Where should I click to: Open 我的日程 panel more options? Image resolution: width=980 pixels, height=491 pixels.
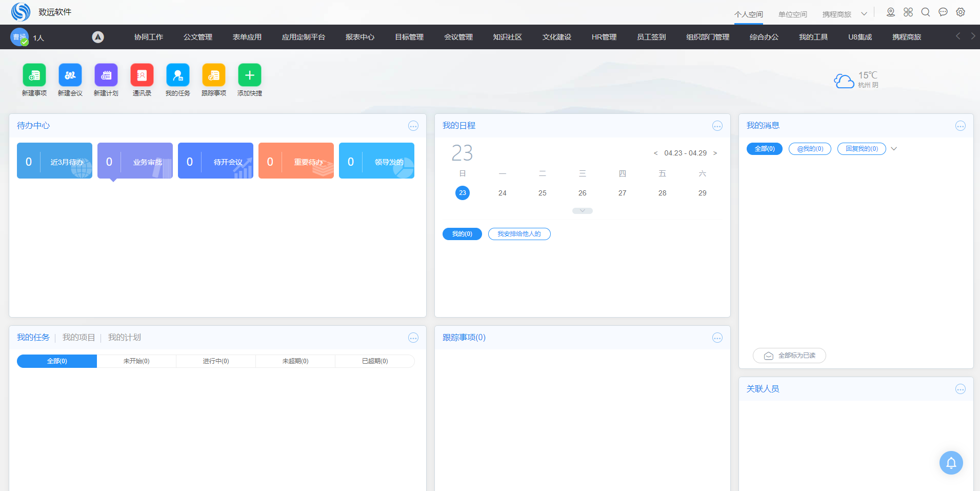coord(717,126)
